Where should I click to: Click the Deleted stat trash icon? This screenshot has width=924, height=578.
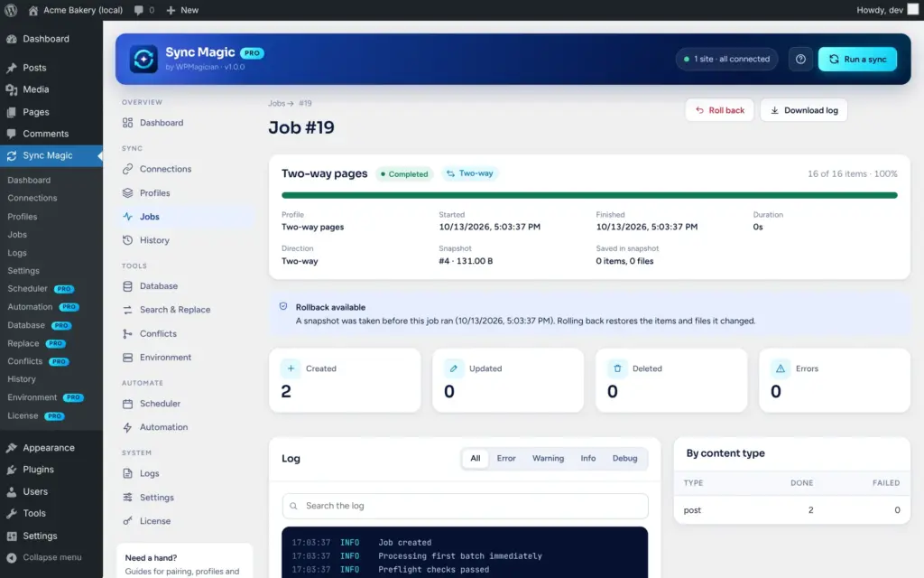click(617, 368)
